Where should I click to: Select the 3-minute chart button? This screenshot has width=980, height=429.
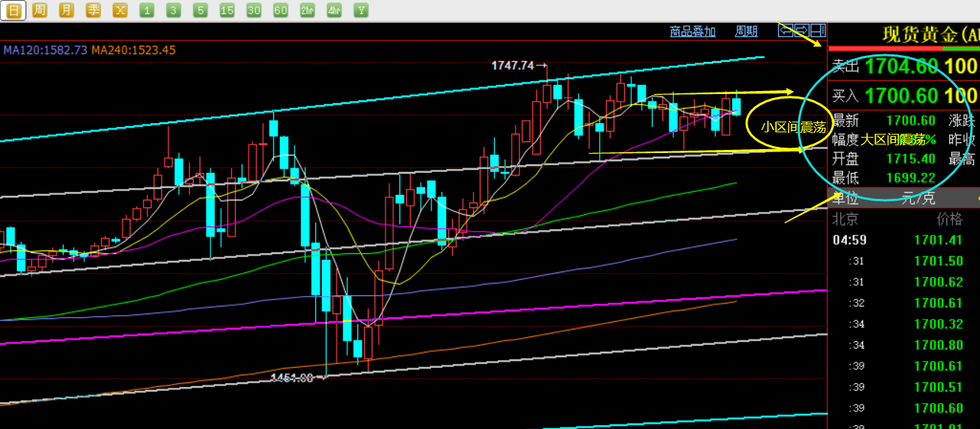(174, 10)
